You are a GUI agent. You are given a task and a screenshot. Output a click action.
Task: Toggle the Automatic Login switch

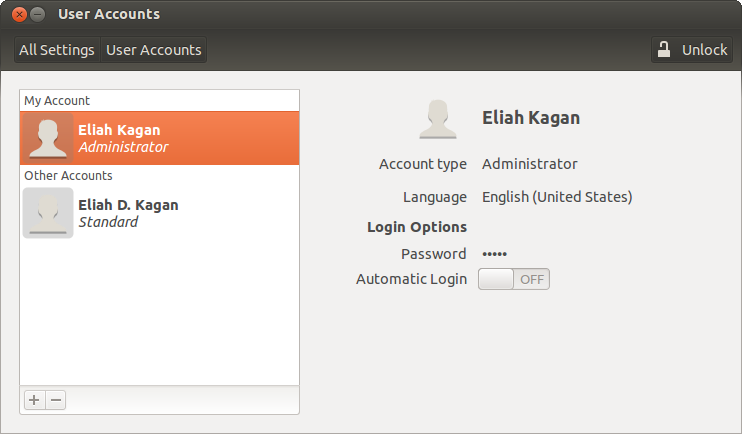513,279
